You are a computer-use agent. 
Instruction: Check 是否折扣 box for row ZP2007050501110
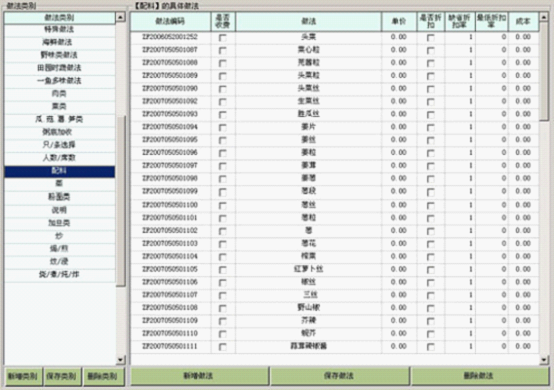tap(430, 334)
